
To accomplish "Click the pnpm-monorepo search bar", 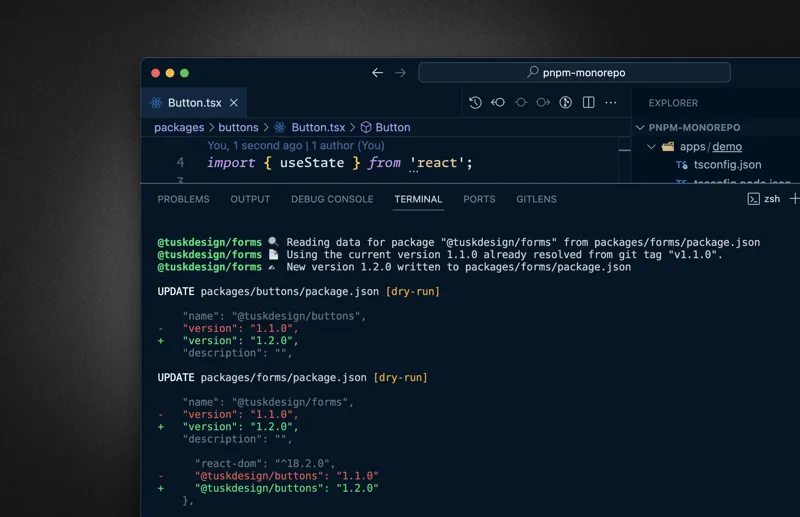I will tap(574, 73).
